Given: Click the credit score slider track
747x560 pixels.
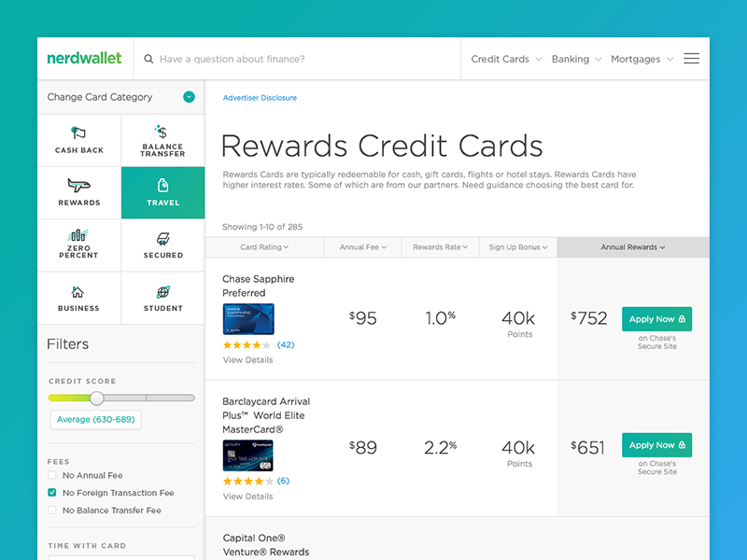Looking at the screenshot, I should tap(121, 398).
